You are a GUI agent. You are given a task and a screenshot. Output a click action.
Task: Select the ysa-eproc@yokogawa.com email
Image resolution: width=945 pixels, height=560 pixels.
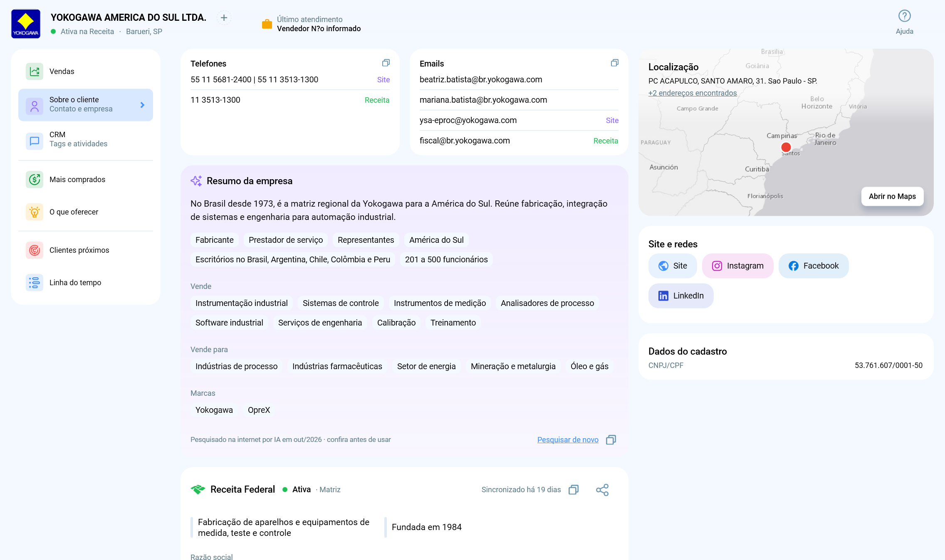coord(468,120)
